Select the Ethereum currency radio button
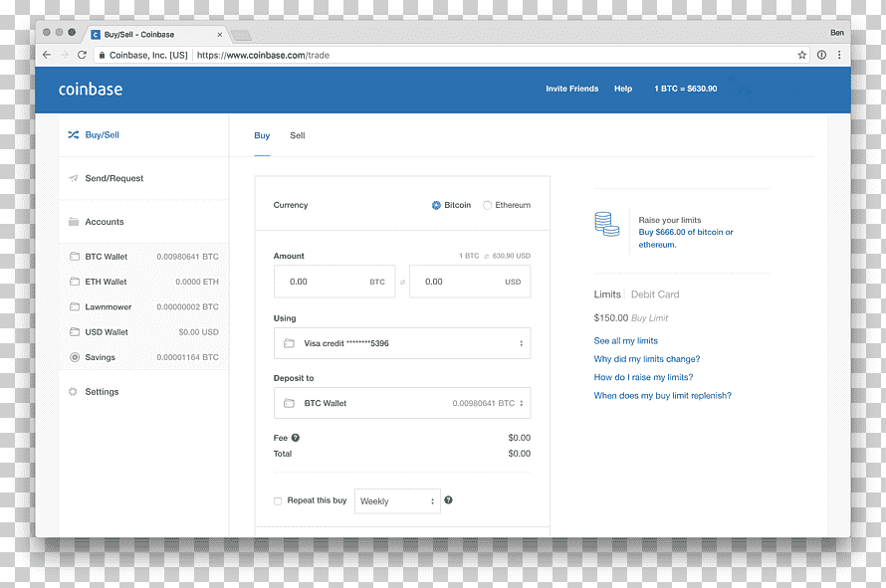This screenshot has height=588, width=886. pyautogui.click(x=487, y=205)
